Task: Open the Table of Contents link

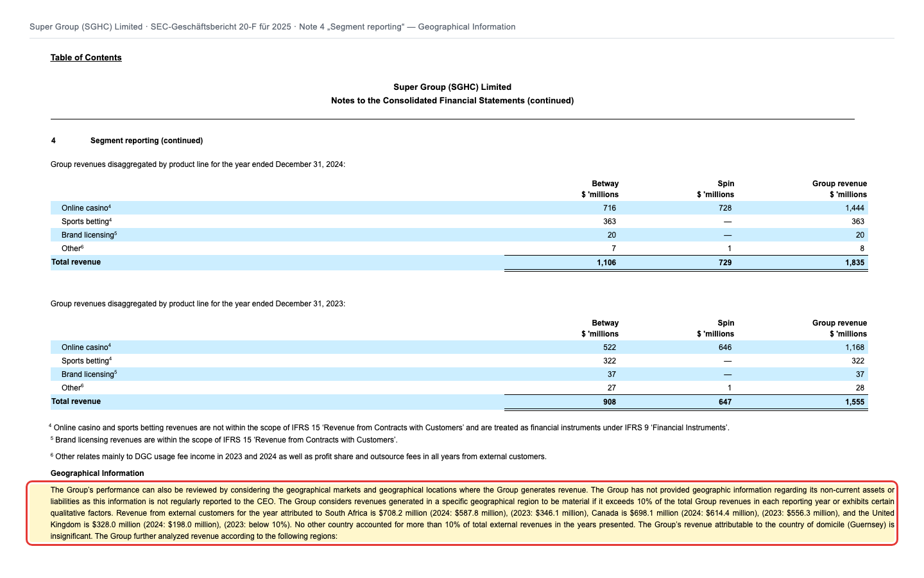Action: tap(86, 58)
